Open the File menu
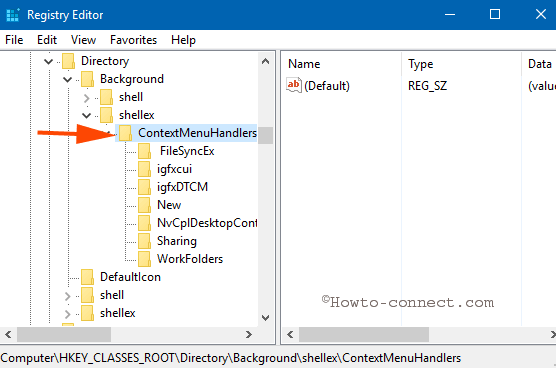 point(14,40)
